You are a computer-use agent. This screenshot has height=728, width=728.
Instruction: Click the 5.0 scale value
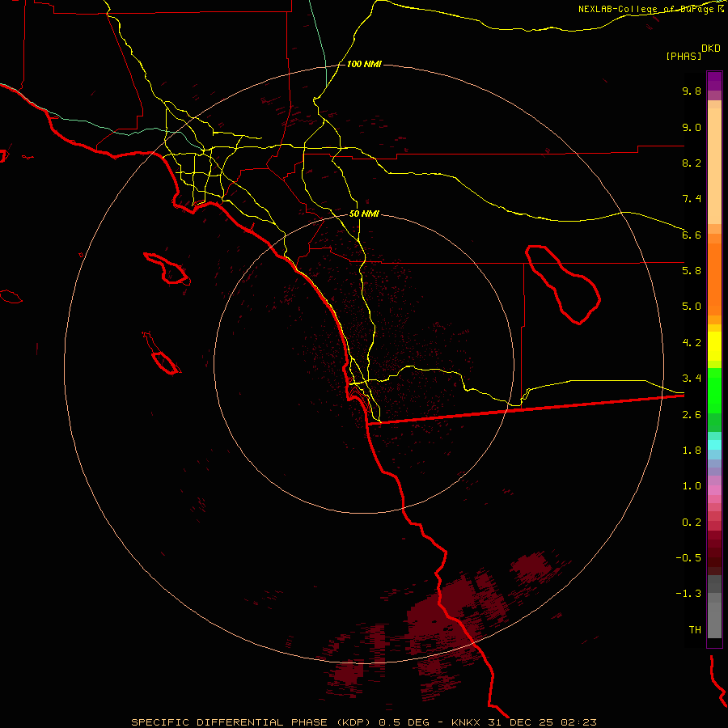pos(692,307)
